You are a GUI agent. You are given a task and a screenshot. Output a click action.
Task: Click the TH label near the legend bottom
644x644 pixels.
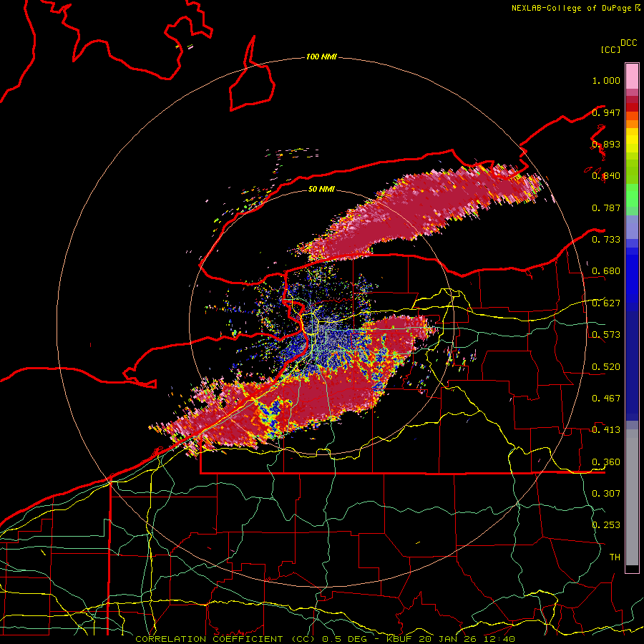click(615, 557)
